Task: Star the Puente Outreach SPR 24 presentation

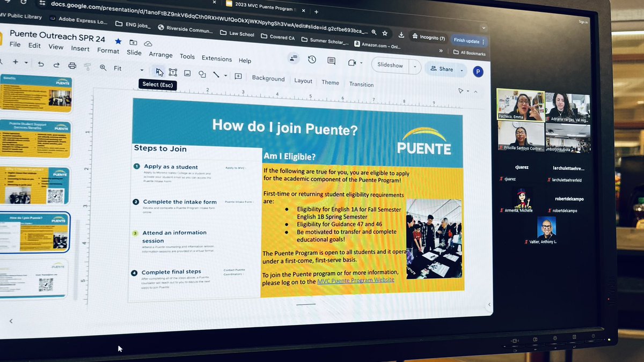Action: click(118, 41)
